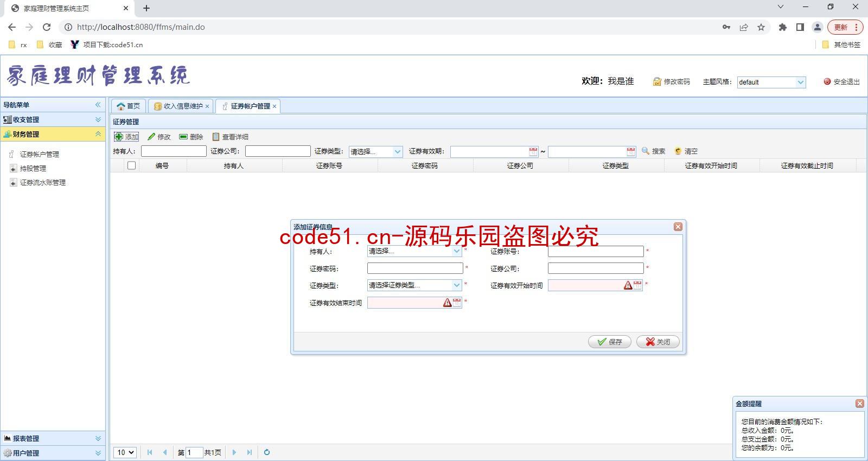Click the 删除 (delete) toolbar button
Viewport: 868px width, 461px height.
click(x=191, y=137)
